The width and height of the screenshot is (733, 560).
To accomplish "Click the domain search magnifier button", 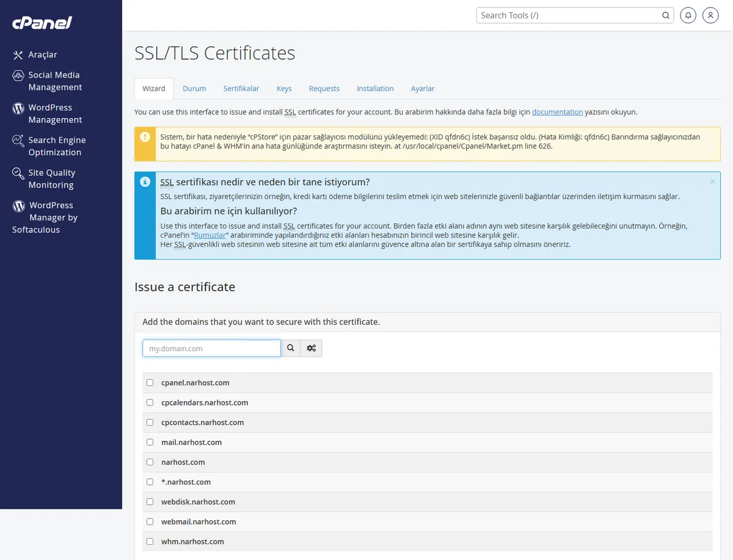I will coord(291,348).
